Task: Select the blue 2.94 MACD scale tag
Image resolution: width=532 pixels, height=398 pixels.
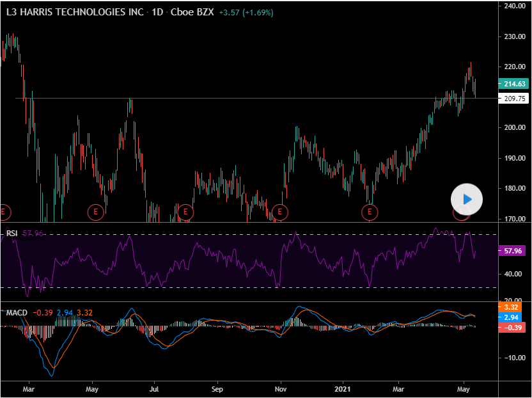Action: (510, 317)
